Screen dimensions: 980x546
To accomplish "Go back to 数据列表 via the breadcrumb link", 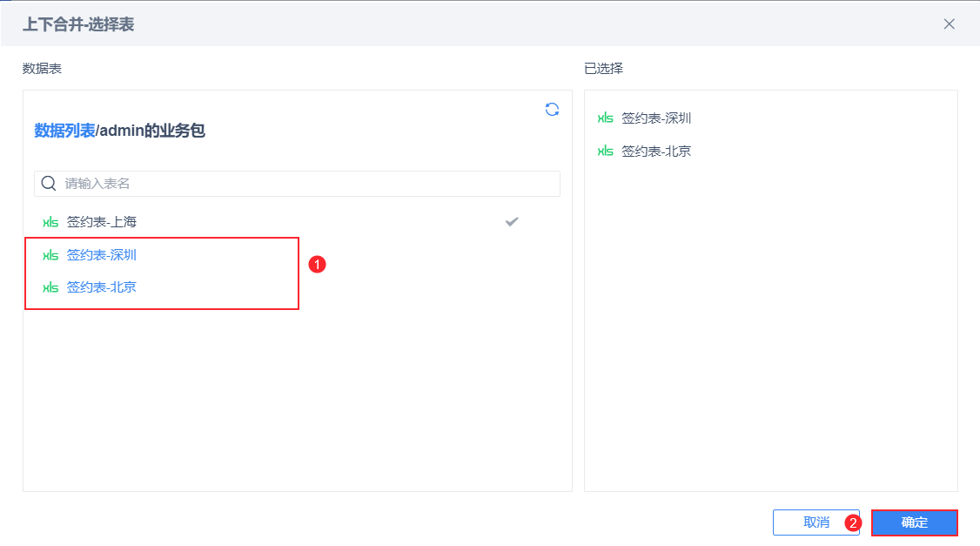I will pyautogui.click(x=64, y=131).
